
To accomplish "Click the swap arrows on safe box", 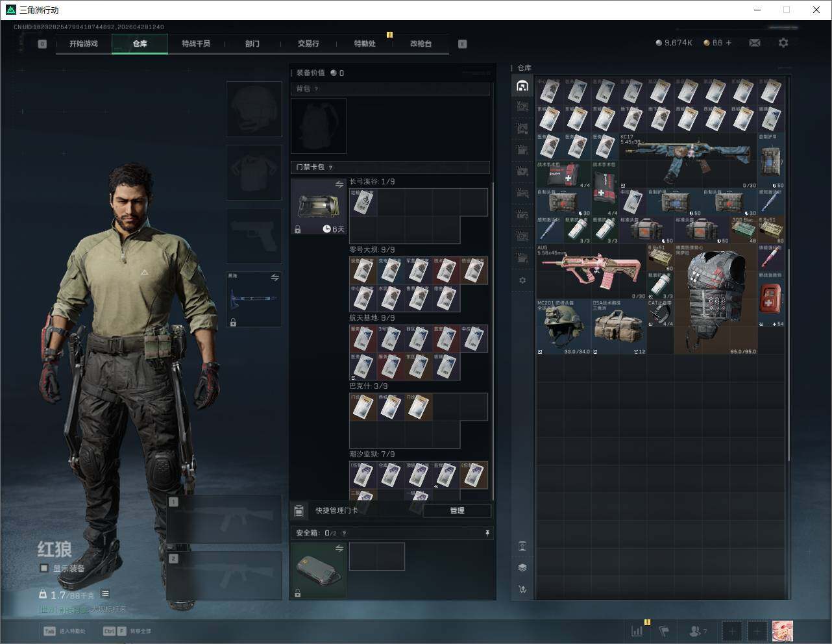I will [x=339, y=549].
